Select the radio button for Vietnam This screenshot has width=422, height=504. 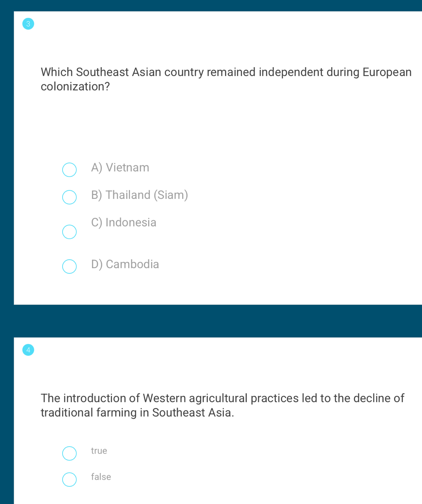pos(69,170)
